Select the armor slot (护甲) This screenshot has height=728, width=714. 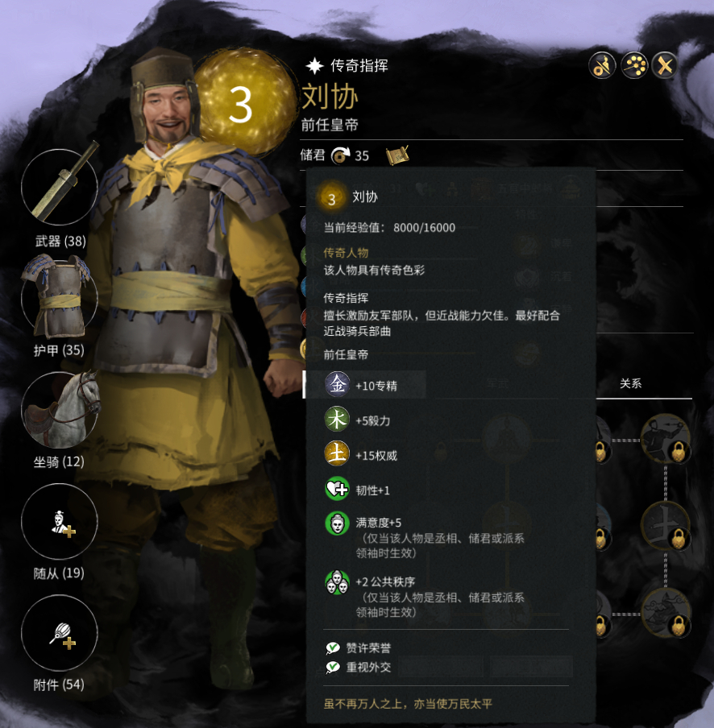point(60,299)
